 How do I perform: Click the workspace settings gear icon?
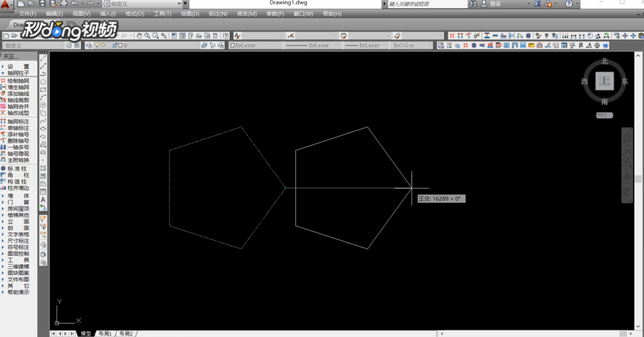click(x=69, y=45)
